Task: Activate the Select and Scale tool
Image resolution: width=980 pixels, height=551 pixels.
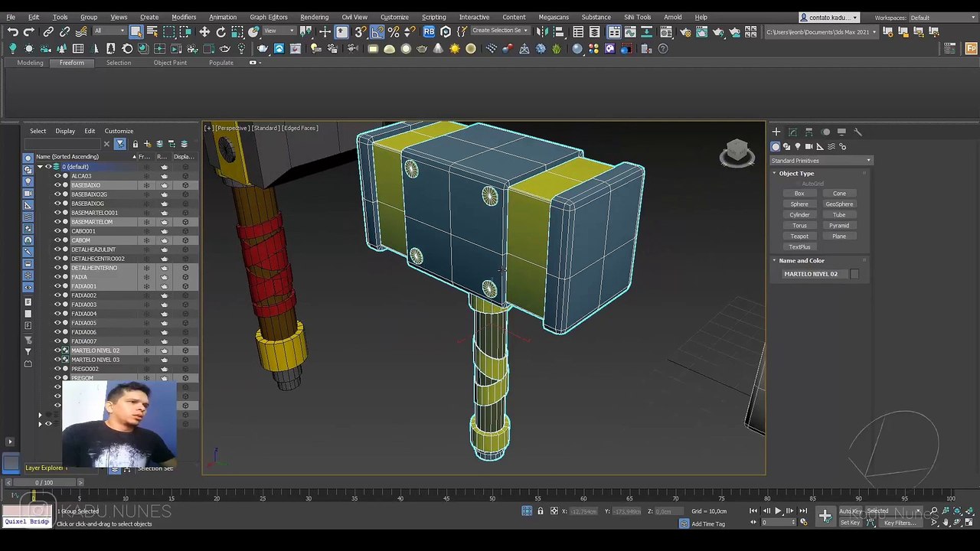Action: (237, 31)
